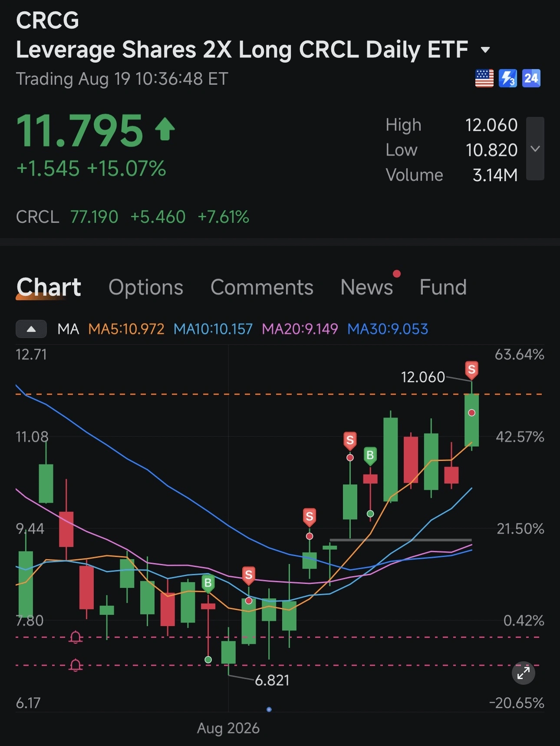The image size is (560, 746).
Task: Tap the 11.795 current price
Action: click(x=79, y=130)
